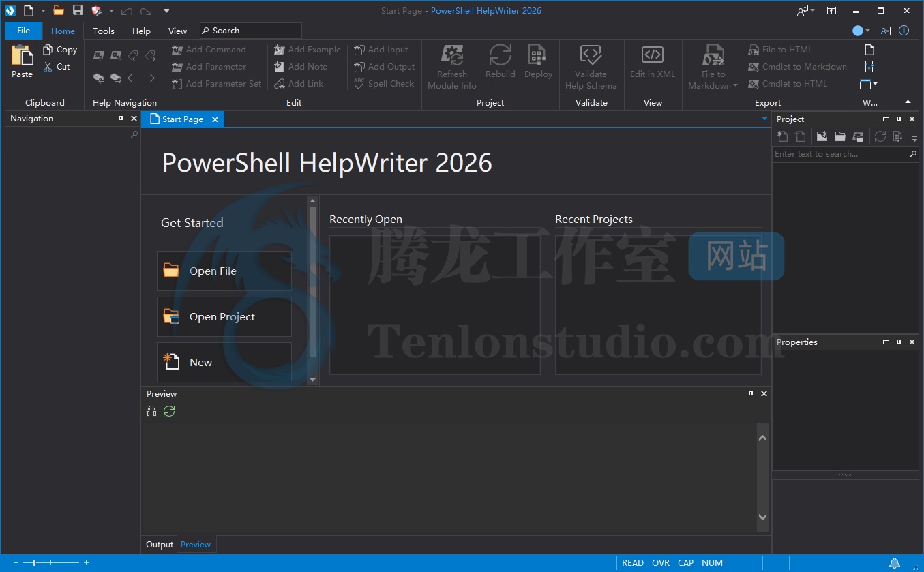Pin the Navigation panel
924x572 pixels.
pos(121,119)
